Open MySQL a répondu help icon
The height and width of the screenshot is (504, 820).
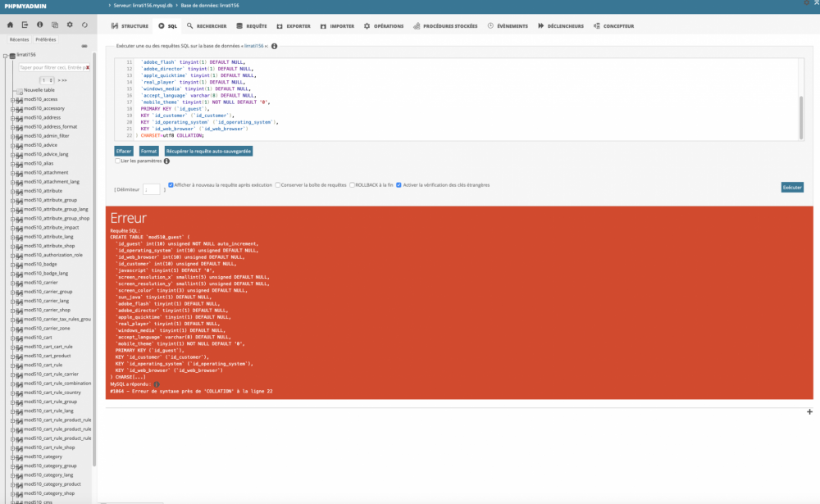157,384
